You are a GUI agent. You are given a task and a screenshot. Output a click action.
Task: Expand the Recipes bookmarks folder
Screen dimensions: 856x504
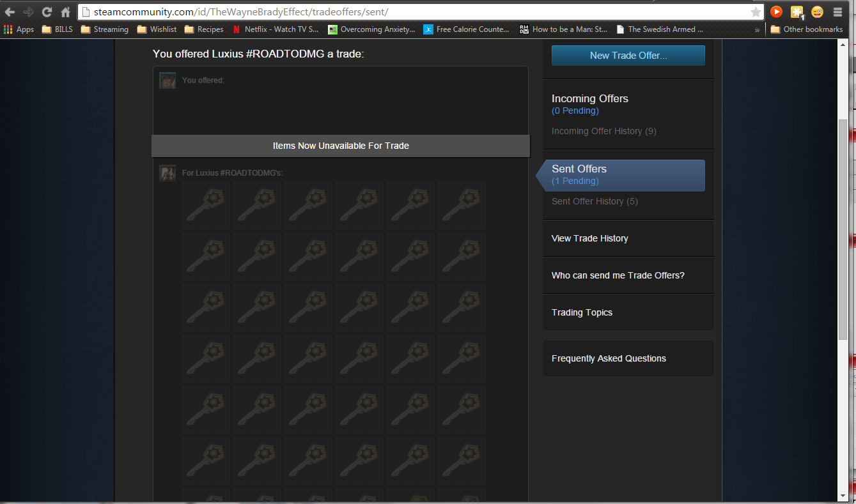[204, 29]
